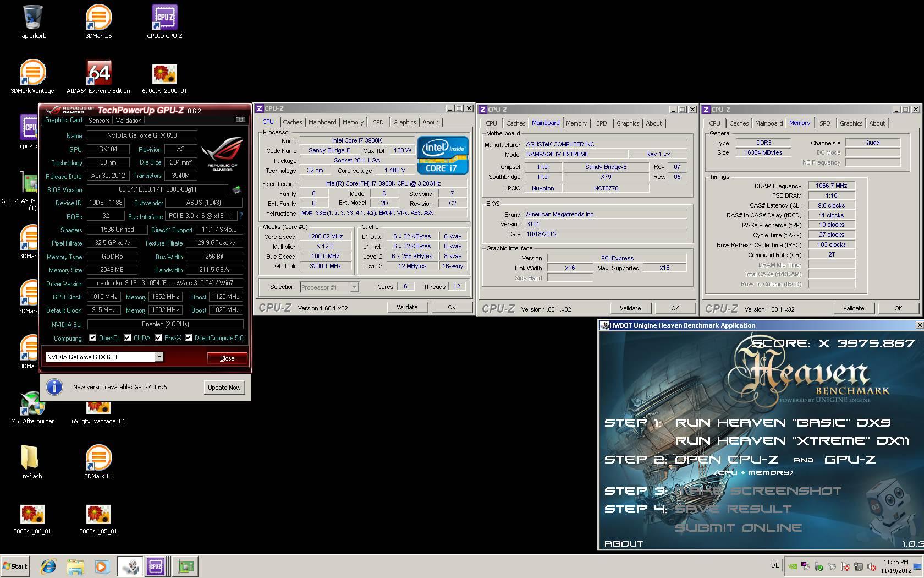Click Update Now for GPU-Z 0.6.6

[224, 387]
